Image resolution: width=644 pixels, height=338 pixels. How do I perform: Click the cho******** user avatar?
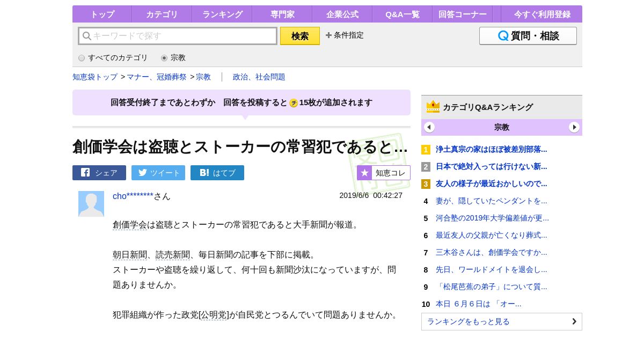[x=91, y=204]
